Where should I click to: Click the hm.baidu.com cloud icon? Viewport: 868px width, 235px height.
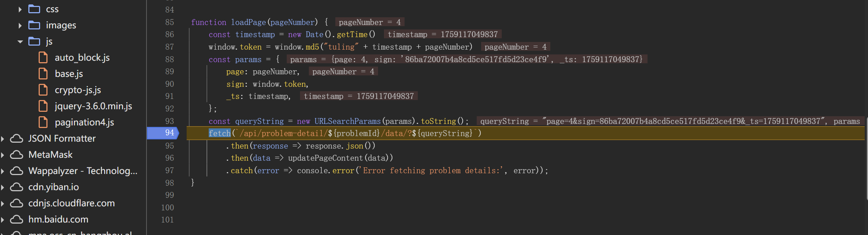pyautogui.click(x=17, y=220)
